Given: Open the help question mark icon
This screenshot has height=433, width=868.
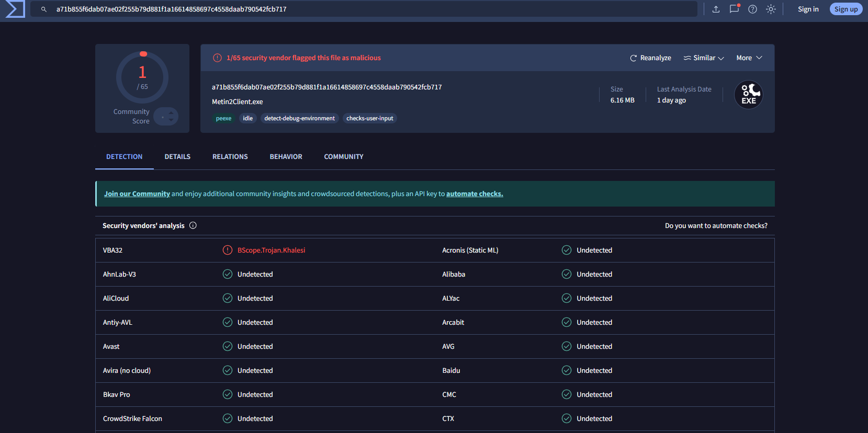Looking at the screenshot, I should (752, 9).
